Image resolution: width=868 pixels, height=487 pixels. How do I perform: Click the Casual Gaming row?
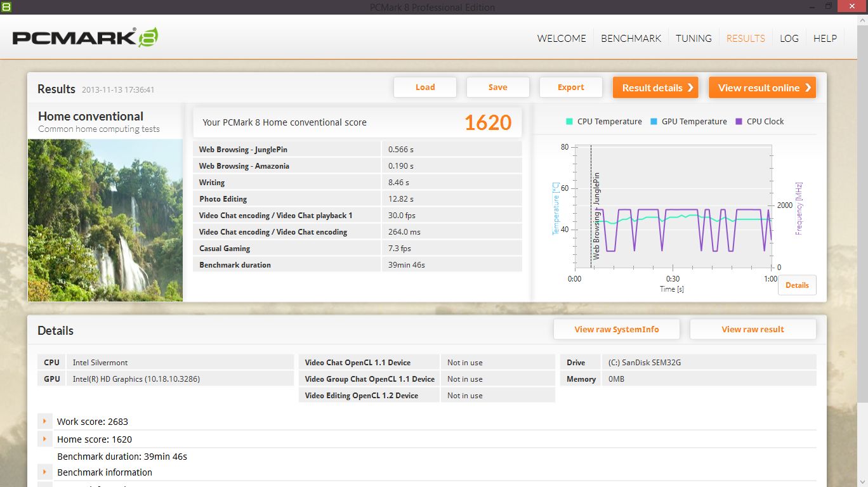click(357, 249)
